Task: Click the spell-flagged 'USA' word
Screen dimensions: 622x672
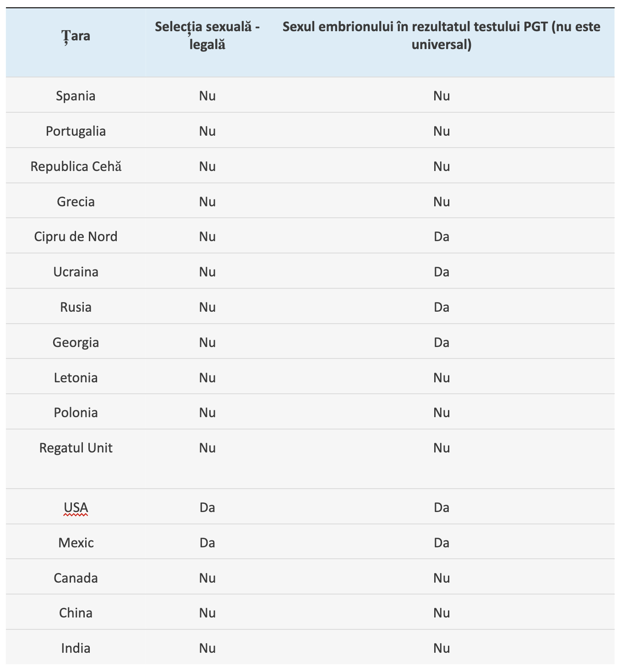Action: pos(76,508)
